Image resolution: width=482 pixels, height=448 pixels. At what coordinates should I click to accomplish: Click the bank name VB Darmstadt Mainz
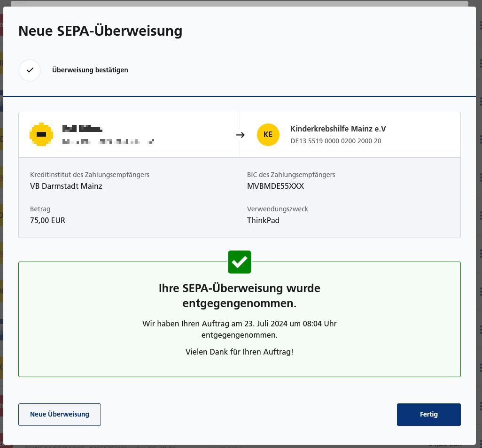[66, 186]
